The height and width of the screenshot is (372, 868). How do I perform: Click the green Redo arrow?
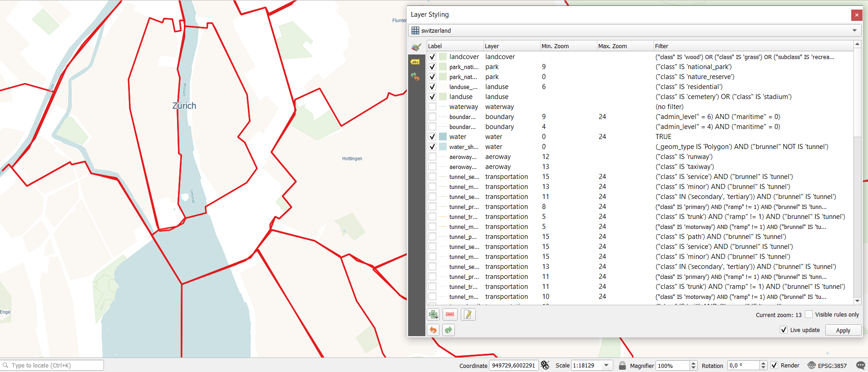pyautogui.click(x=449, y=330)
